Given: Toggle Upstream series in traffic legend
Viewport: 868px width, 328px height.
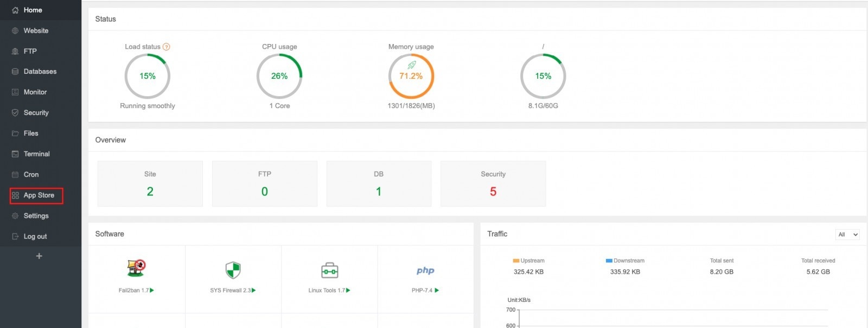Looking at the screenshot, I should tap(528, 261).
